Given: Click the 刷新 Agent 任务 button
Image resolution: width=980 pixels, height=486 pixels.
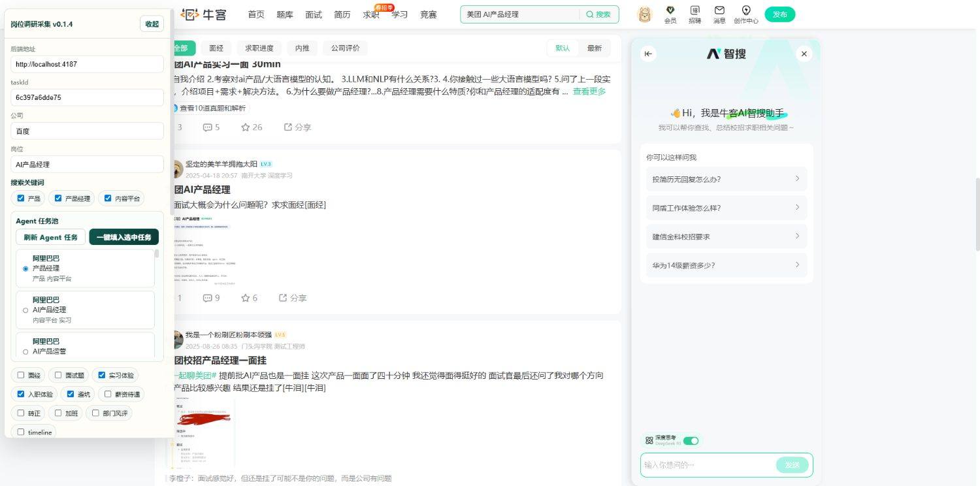Looking at the screenshot, I should tap(50, 237).
